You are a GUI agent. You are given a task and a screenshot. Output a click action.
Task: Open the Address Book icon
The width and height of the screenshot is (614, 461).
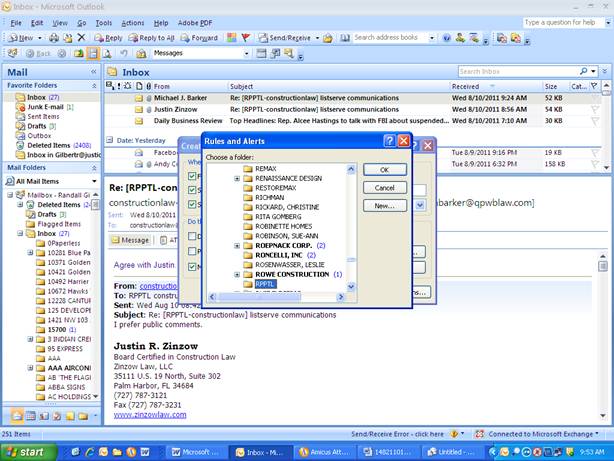[345, 38]
